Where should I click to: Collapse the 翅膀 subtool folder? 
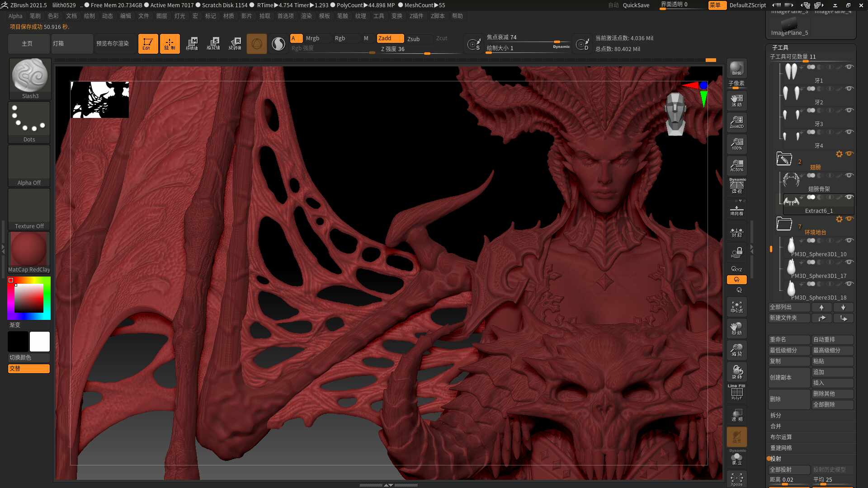(x=784, y=159)
